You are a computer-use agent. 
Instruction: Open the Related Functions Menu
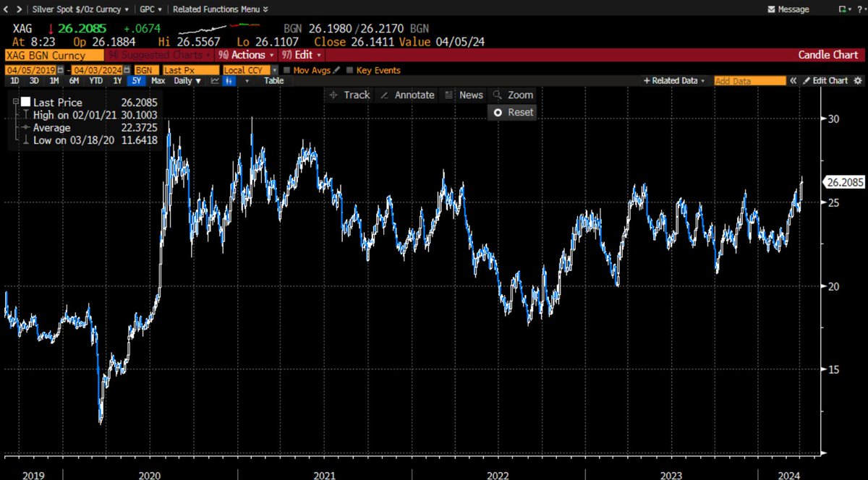click(221, 9)
